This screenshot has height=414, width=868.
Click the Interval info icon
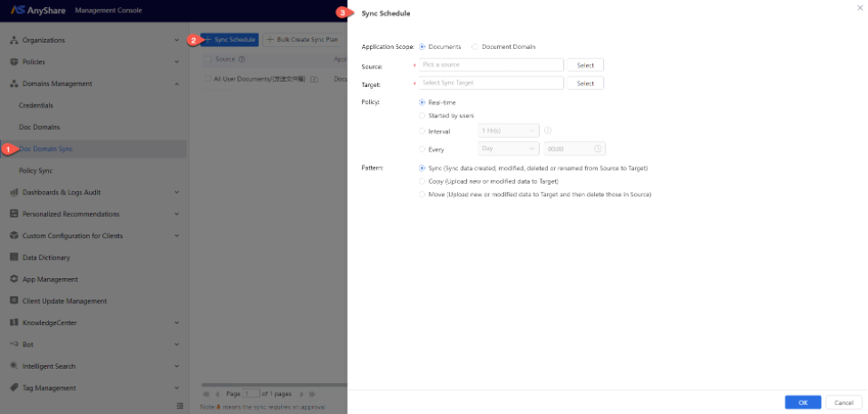click(548, 131)
